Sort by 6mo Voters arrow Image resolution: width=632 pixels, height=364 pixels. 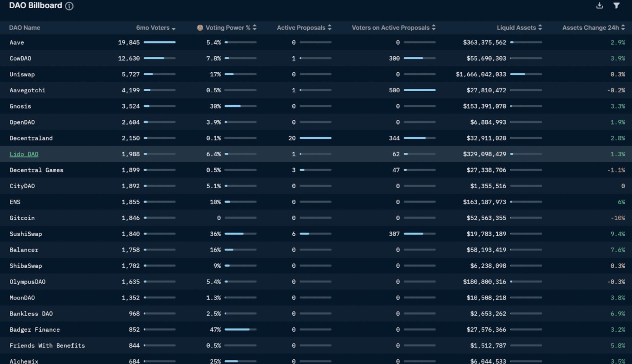(174, 29)
